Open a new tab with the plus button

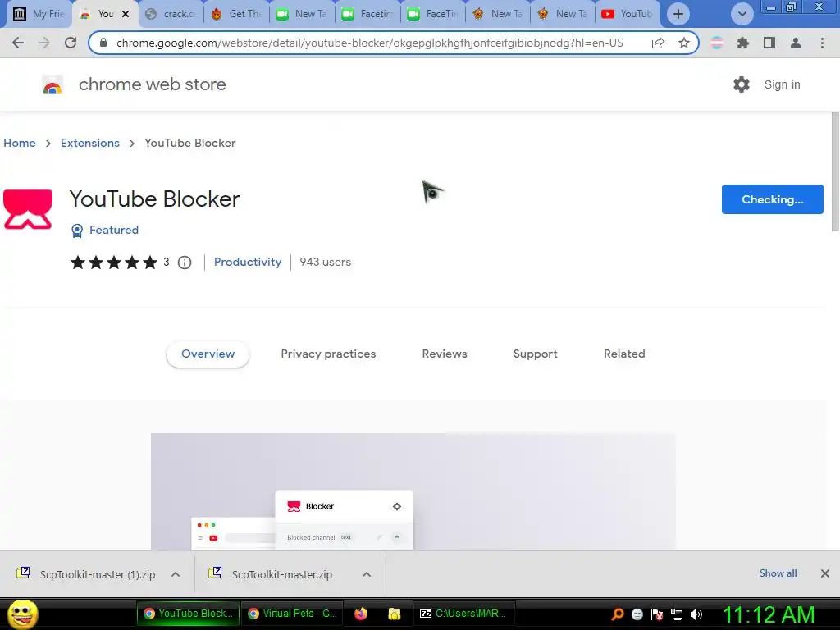coord(678,14)
